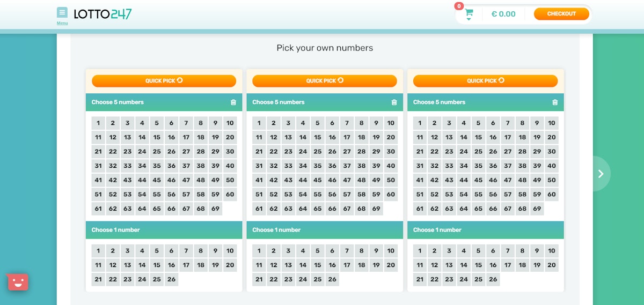Image resolution: width=644 pixels, height=305 pixels.
Task: Click the Menu text link
Action: coord(62,23)
